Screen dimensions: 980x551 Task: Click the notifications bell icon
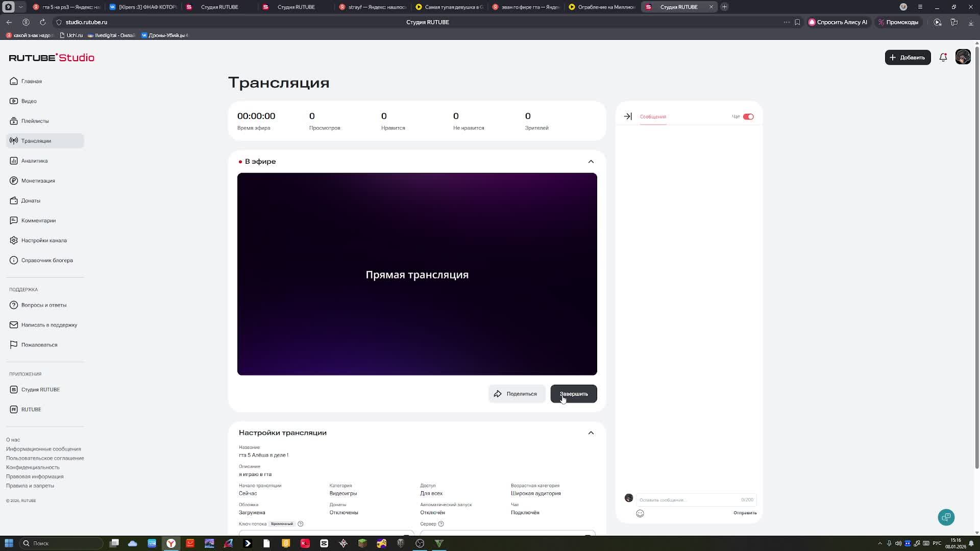click(943, 58)
